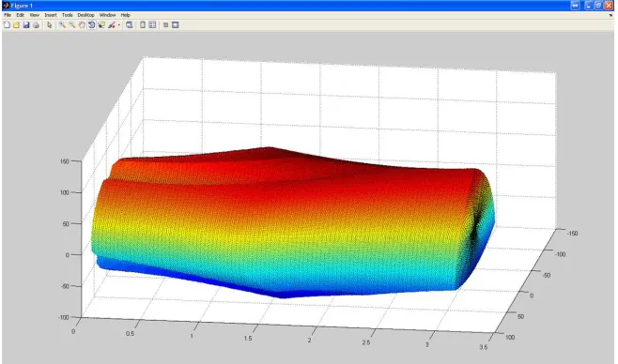618x364 pixels.
Task: Click the Print Figure icon
Action: coord(36,25)
